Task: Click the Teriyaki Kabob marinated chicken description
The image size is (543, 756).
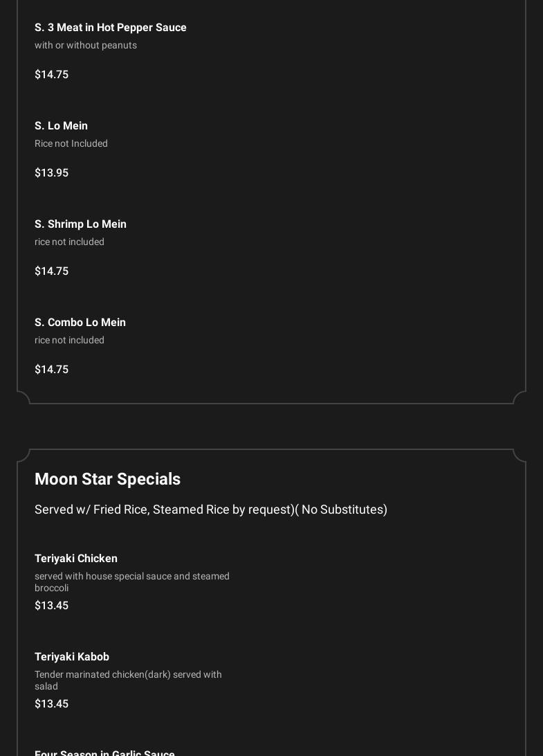Action: point(128,681)
